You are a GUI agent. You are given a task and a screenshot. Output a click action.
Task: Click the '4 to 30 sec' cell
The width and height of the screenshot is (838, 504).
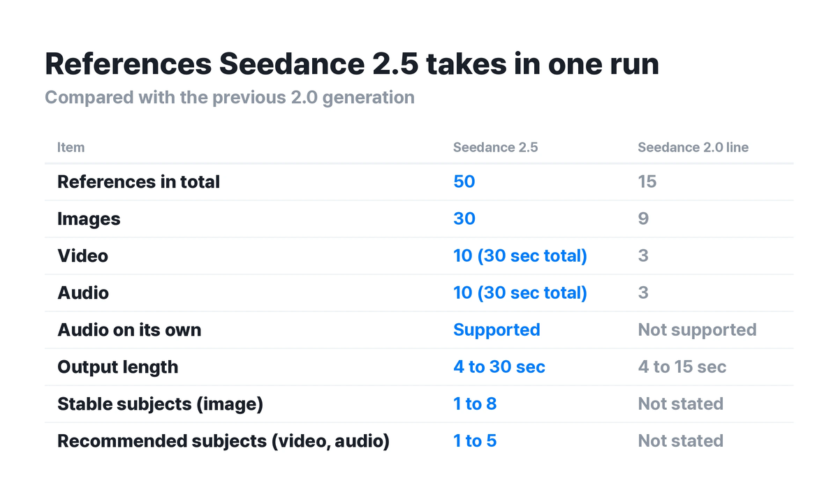499,367
